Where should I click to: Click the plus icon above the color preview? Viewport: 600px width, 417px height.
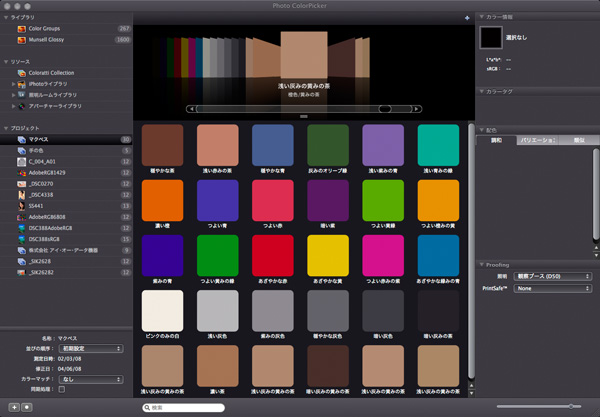point(467,18)
